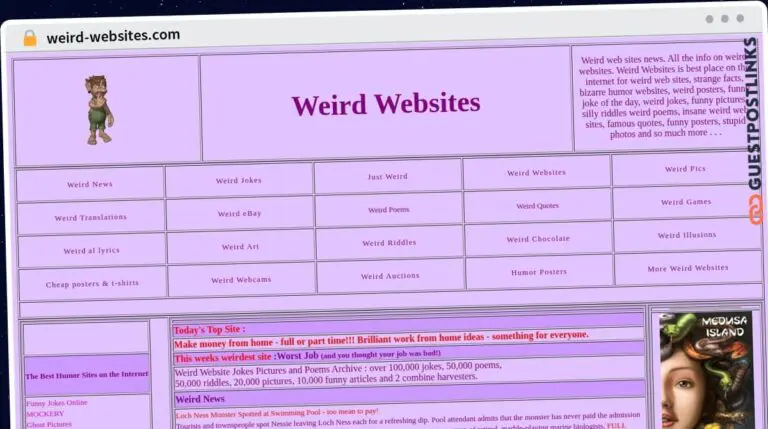Click The Best Humor Sites heading
Screen dimensions: 768x429
(87, 375)
